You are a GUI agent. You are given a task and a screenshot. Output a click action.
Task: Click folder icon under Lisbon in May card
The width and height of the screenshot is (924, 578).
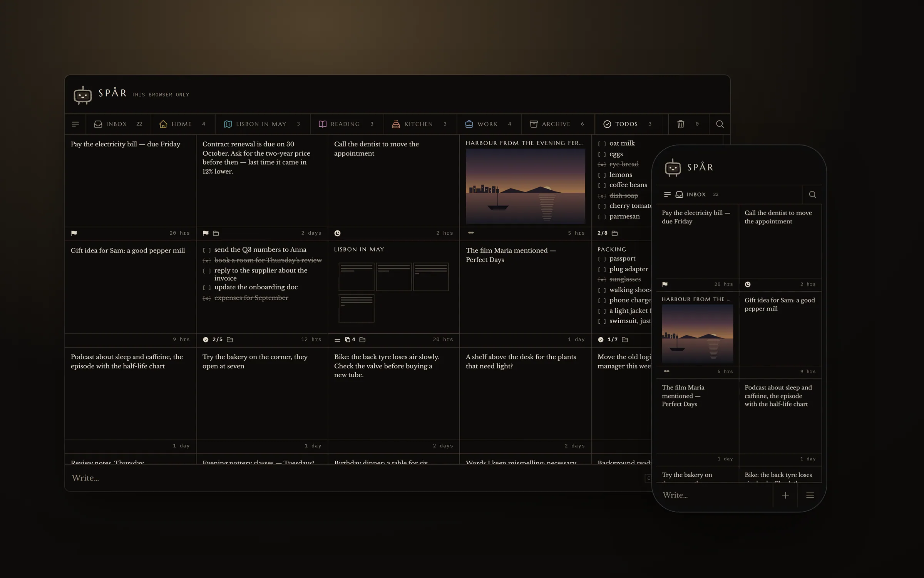click(x=362, y=339)
